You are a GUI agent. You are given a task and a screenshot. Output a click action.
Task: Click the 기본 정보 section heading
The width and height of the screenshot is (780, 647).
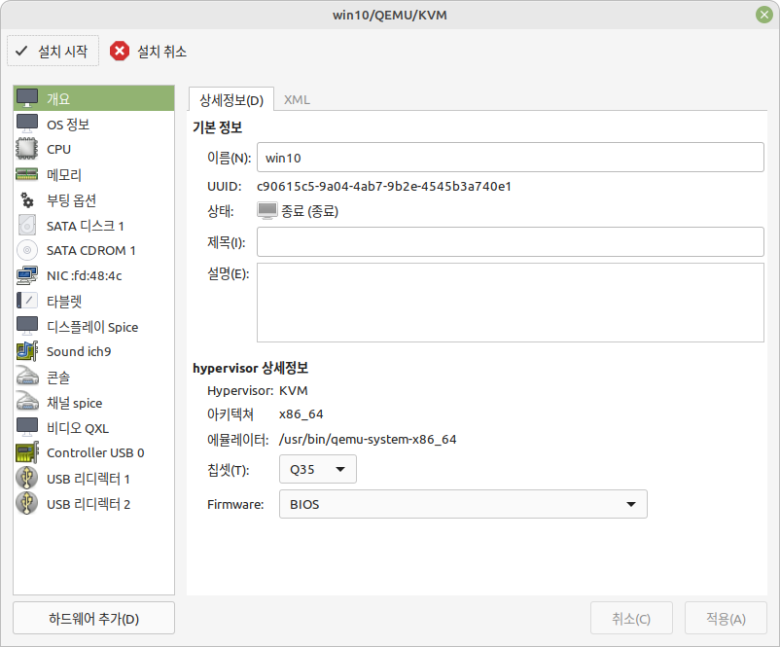217,127
